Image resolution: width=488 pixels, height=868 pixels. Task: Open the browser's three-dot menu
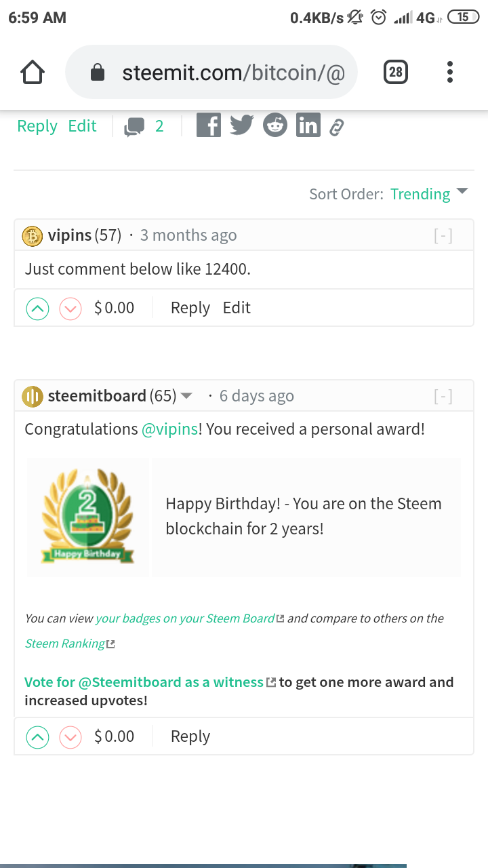click(449, 71)
